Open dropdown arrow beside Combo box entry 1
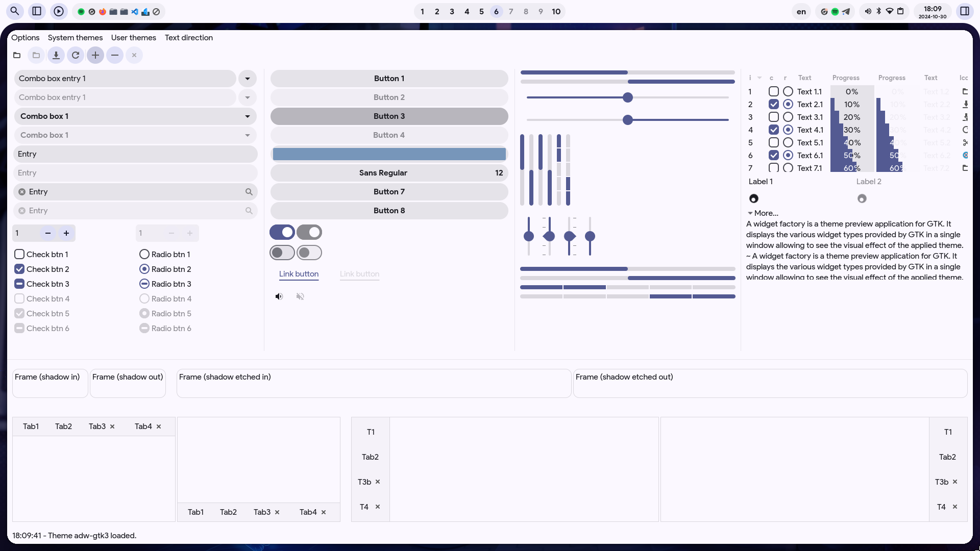 [x=248, y=79]
